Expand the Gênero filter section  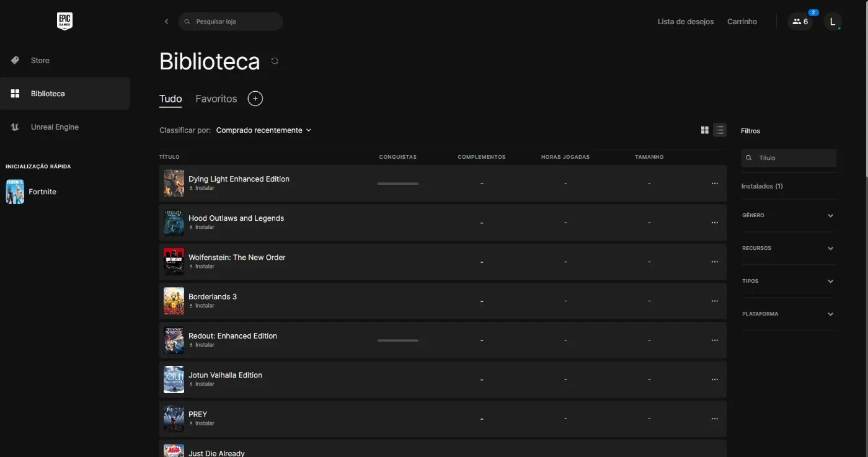pyautogui.click(x=789, y=215)
